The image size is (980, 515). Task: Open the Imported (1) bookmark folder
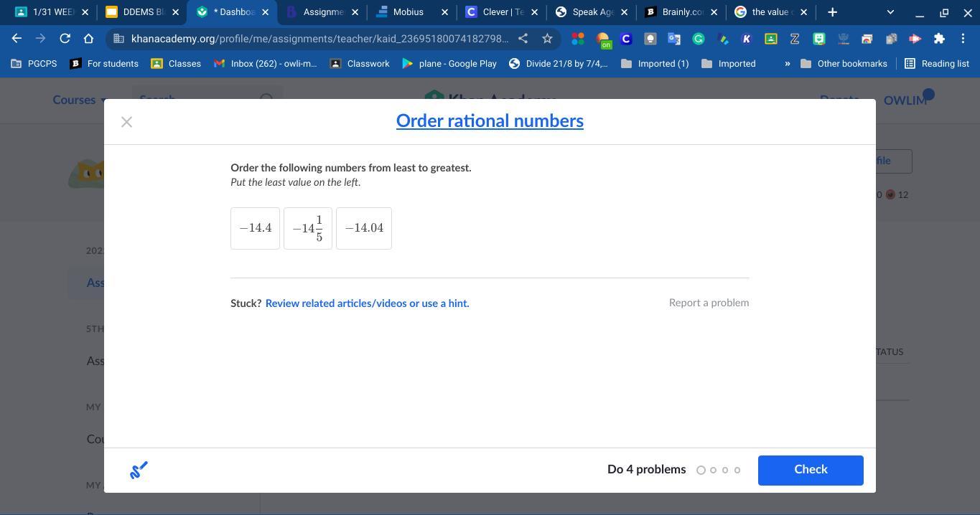tap(655, 64)
